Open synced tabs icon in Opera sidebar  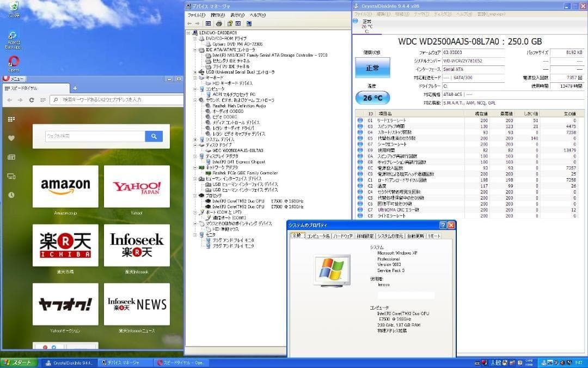pos(11,176)
